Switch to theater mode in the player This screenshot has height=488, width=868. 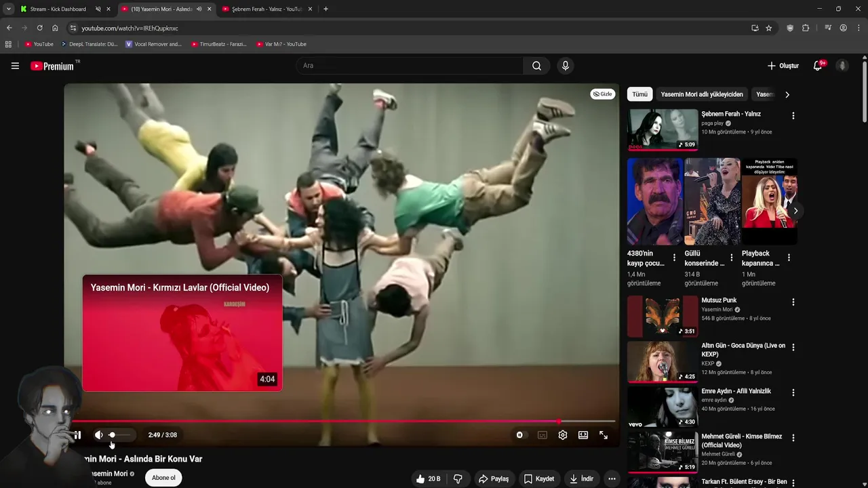pos(583,435)
